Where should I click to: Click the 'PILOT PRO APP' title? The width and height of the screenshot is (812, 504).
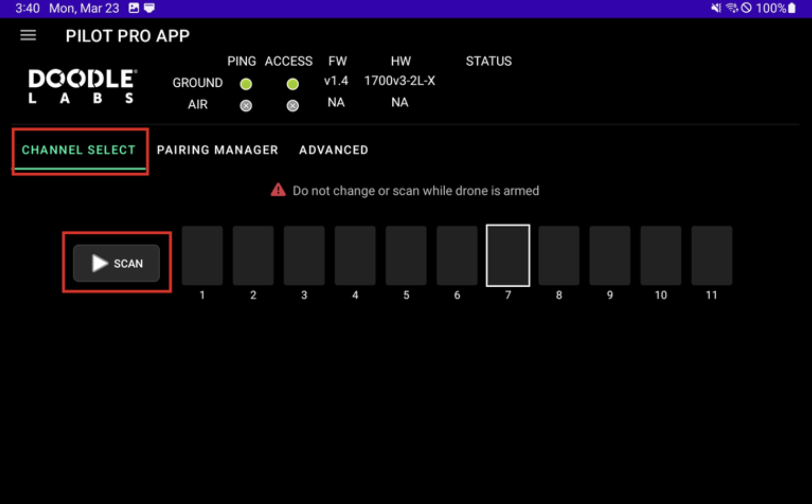click(127, 36)
